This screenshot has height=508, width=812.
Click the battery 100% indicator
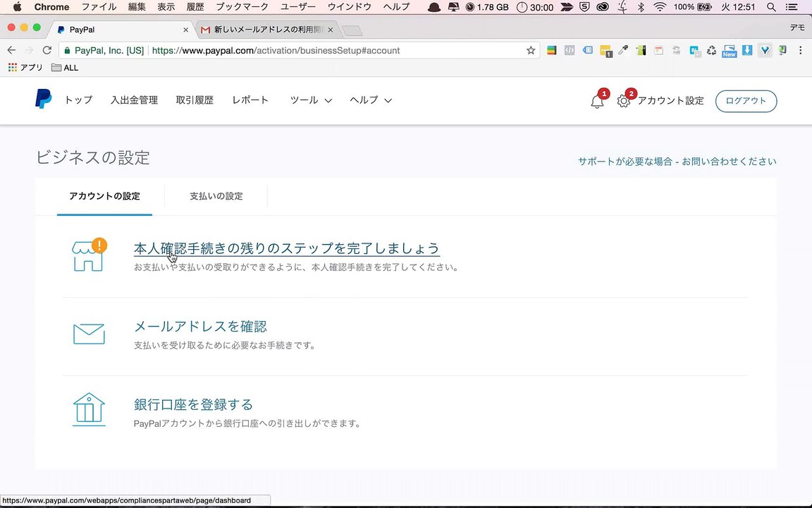pos(692,7)
